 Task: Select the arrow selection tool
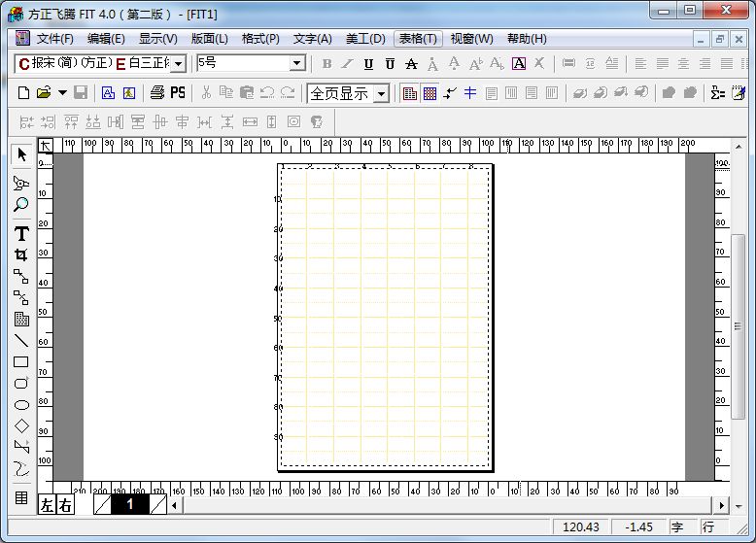pyautogui.click(x=21, y=155)
